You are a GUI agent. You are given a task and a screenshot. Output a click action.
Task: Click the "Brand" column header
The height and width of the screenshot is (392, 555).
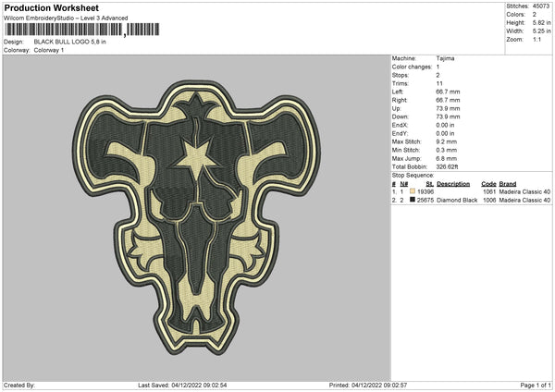[x=508, y=184]
